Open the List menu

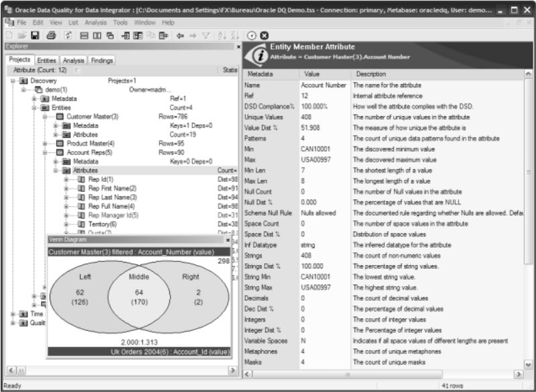pyautogui.click(x=73, y=23)
